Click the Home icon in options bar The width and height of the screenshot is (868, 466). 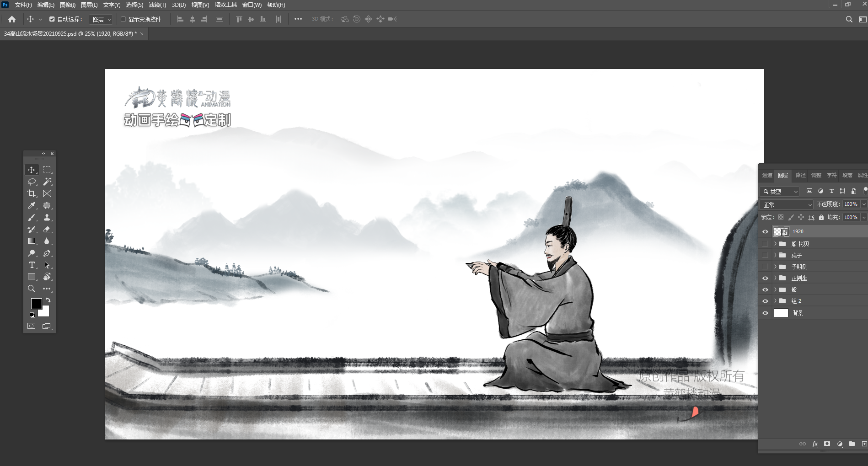(12, 19)
